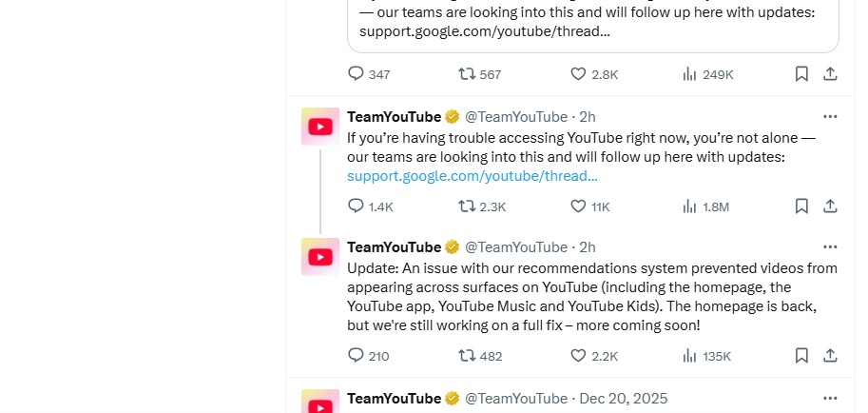Bookmark the recommendations system update tweet

pos(801,356)
